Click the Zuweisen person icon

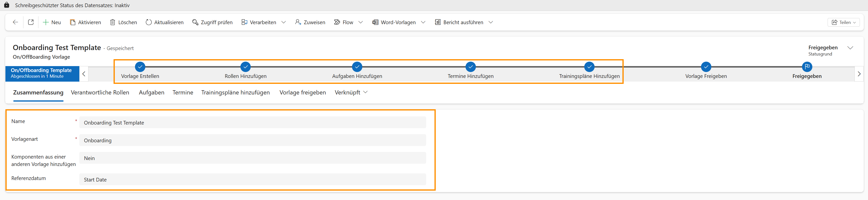298,22
